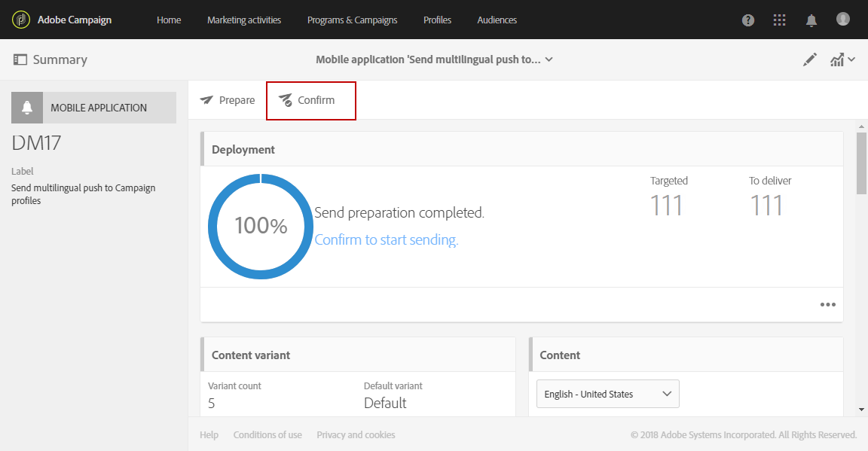The image size is (868, 451).
Task: Click the Adobe Campaign logo icon
Action: pos(21,20)
